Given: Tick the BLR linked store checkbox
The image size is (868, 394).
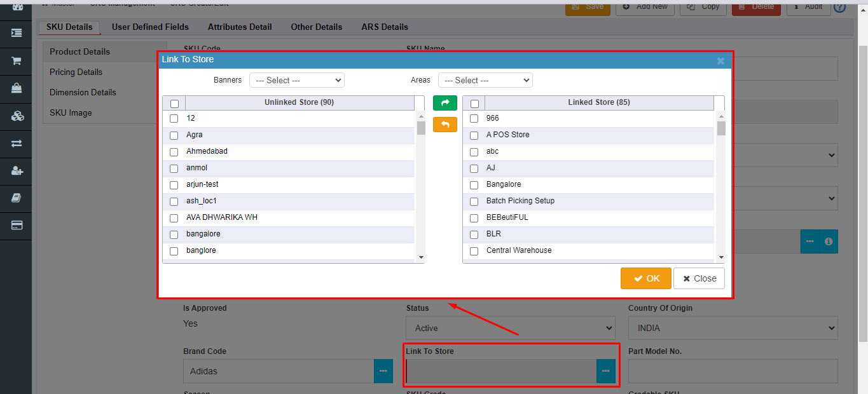Looking at the screenshot, I should click(474, 234).
